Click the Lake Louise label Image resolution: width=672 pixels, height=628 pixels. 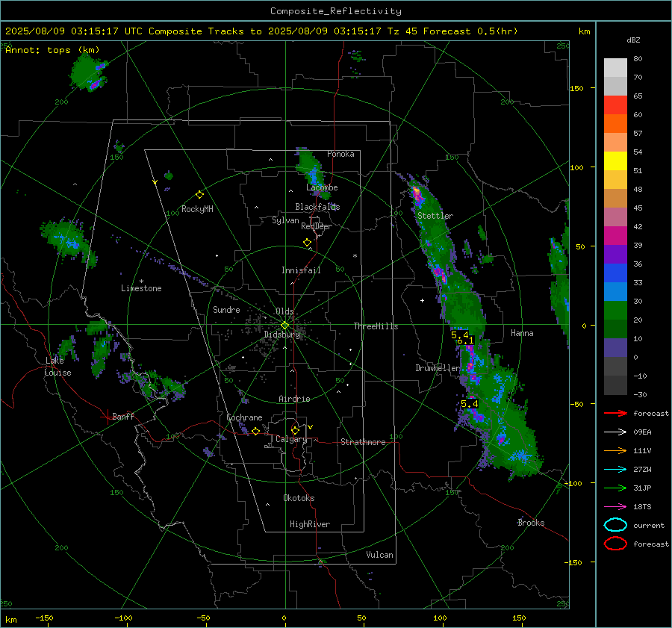(x=57, y=367)
